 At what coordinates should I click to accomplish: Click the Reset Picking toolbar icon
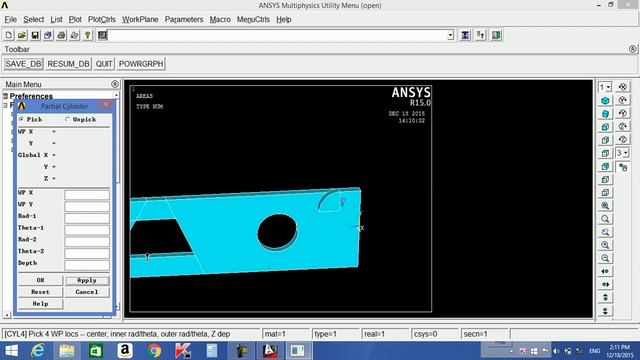click(x=481, y=35)
